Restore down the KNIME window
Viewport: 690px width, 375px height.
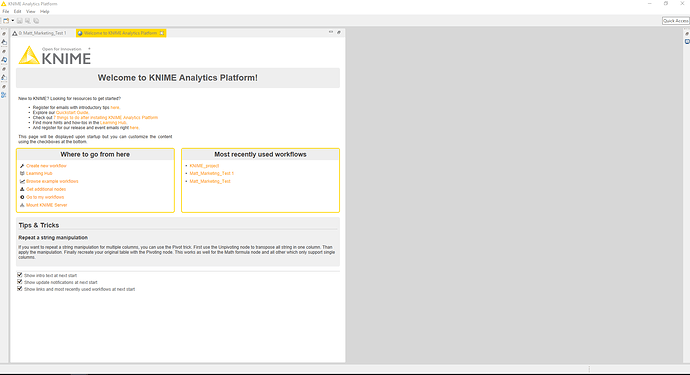(666, 4)
